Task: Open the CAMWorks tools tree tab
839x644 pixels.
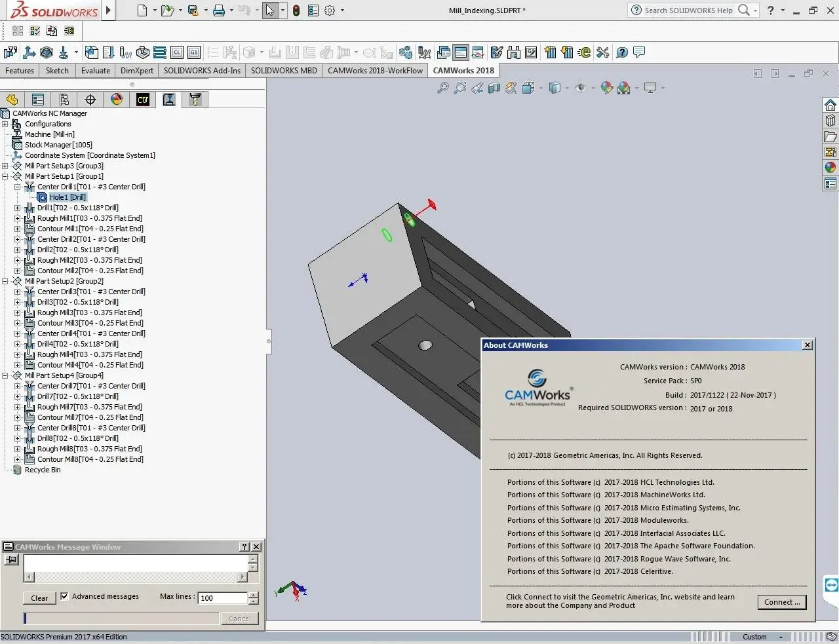Action: coord(195,100)
